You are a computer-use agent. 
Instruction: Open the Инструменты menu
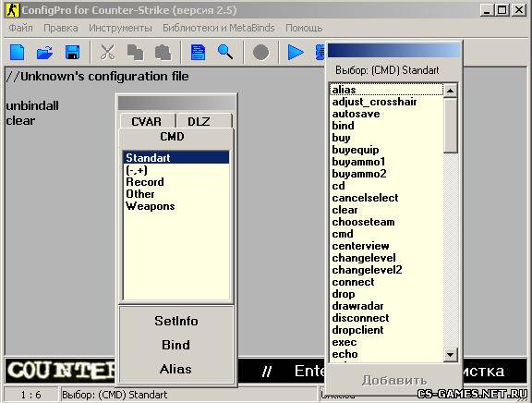pos(120,28)
